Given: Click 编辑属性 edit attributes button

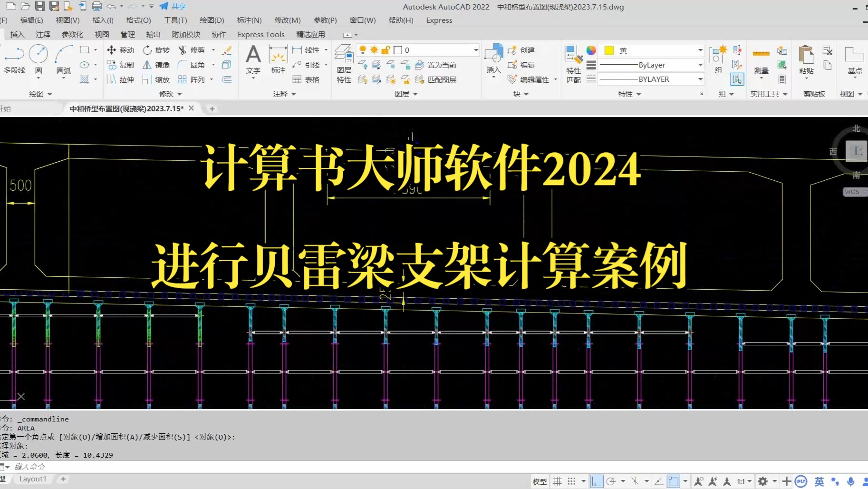Looking at the screenshot, I should (529, 79).
